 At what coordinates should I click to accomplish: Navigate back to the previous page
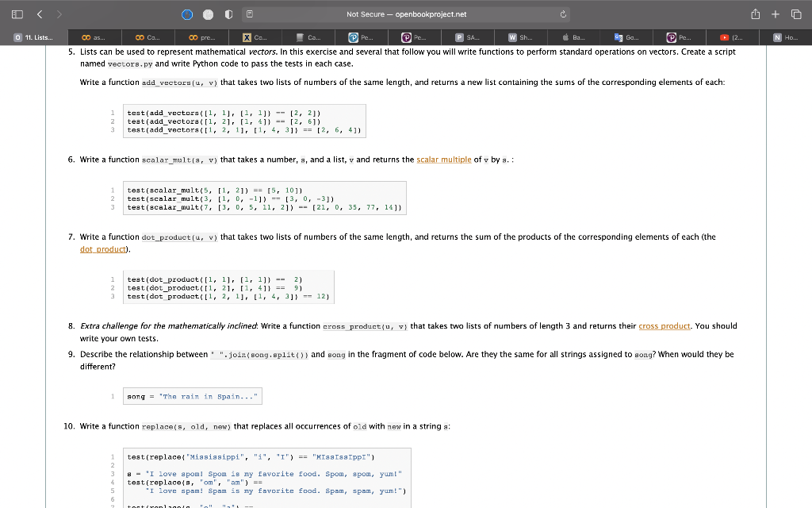point(38,13)
